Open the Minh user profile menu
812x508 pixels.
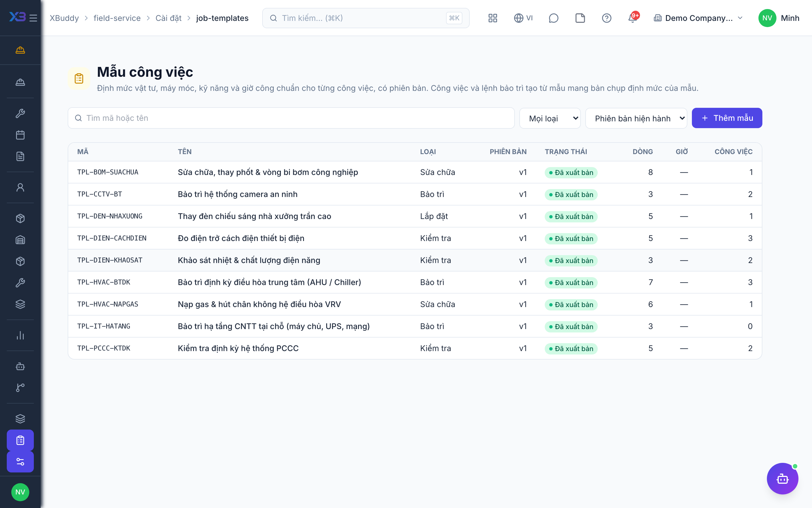coord(778,18)
